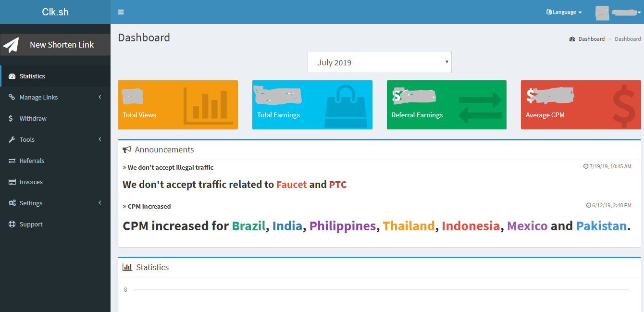The width and height of the screenshot is (644, 312).
Task: Click the Tools wrench icon
Action: [x=12, y=139]
